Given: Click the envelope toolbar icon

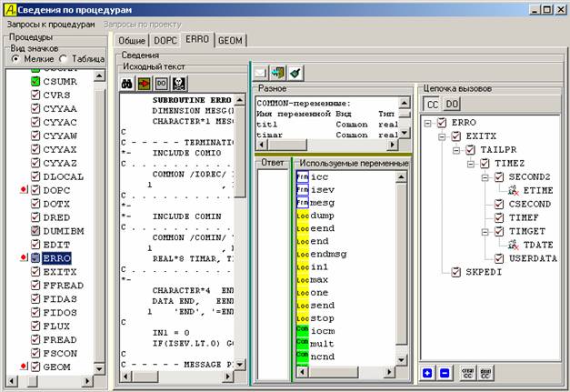Looking at the screenshot, I should [x=260, y=73].
